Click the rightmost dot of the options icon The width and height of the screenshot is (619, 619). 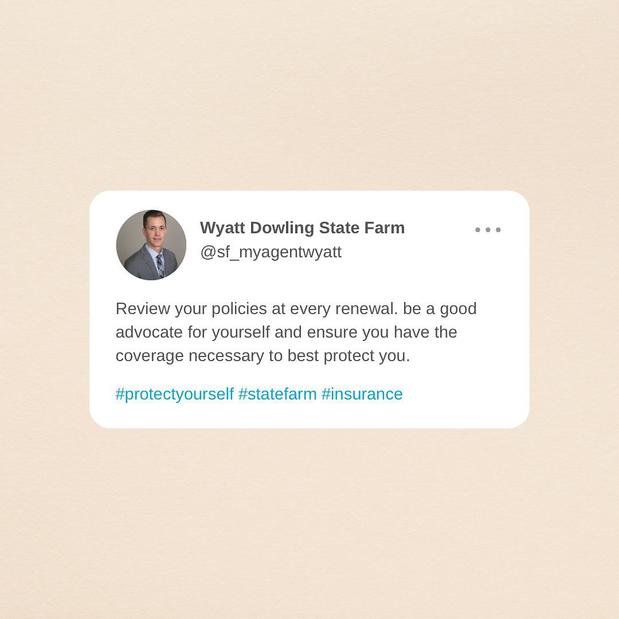click(x=498, y=229)
